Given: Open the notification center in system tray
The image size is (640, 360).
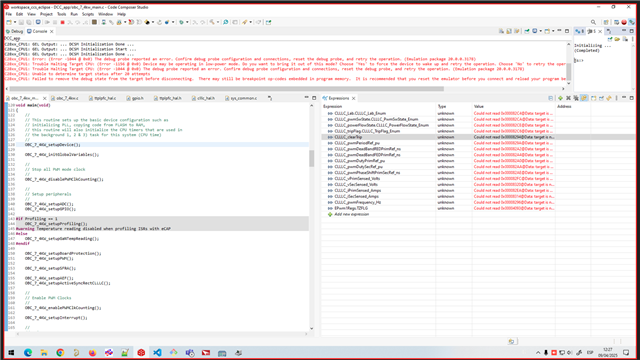Looking at the screenshot, I should click(x=626, y=352).
